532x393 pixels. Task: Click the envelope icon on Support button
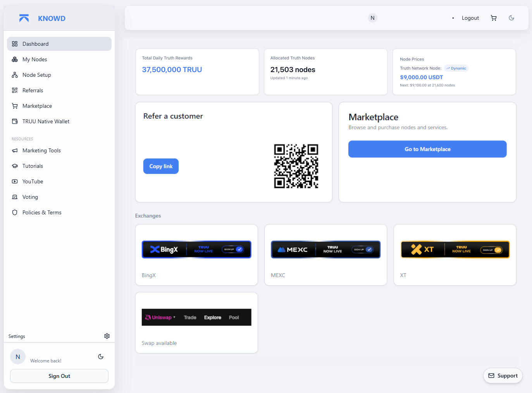[x=491, y=376]
